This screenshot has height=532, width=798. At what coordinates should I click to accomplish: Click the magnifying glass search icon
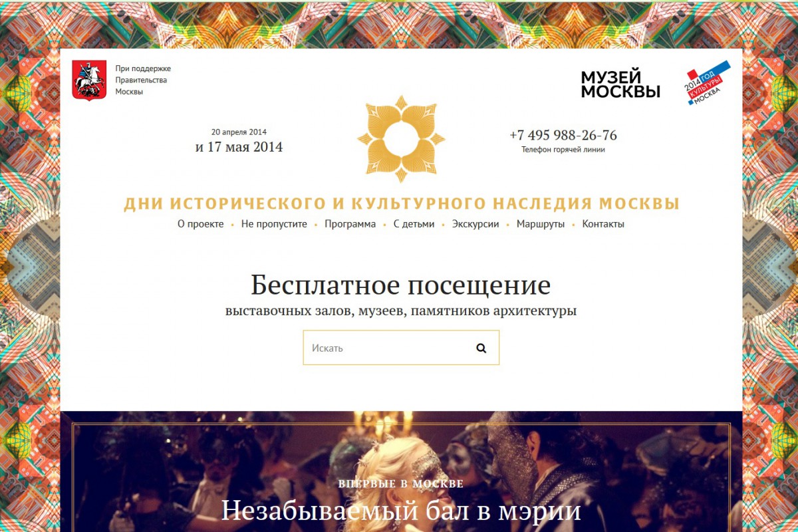481,348
